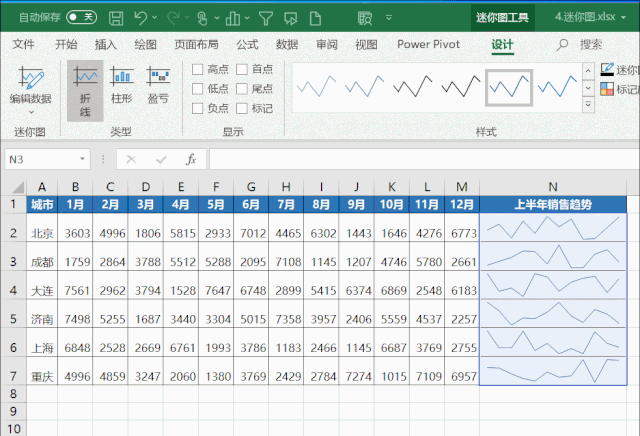Screen dimensions: 640x436
Task: Open Edit Data (编辑数据) sparkline button
Action: 31,90
